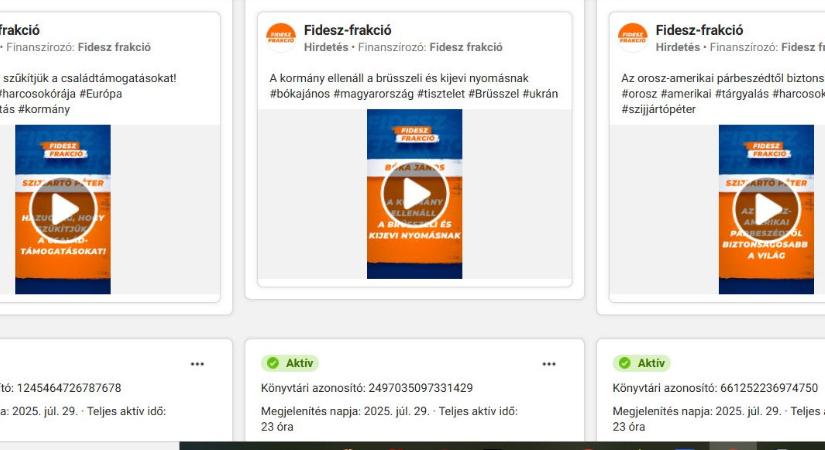Click the ID number 1245464726787678

tap(69, 388)
